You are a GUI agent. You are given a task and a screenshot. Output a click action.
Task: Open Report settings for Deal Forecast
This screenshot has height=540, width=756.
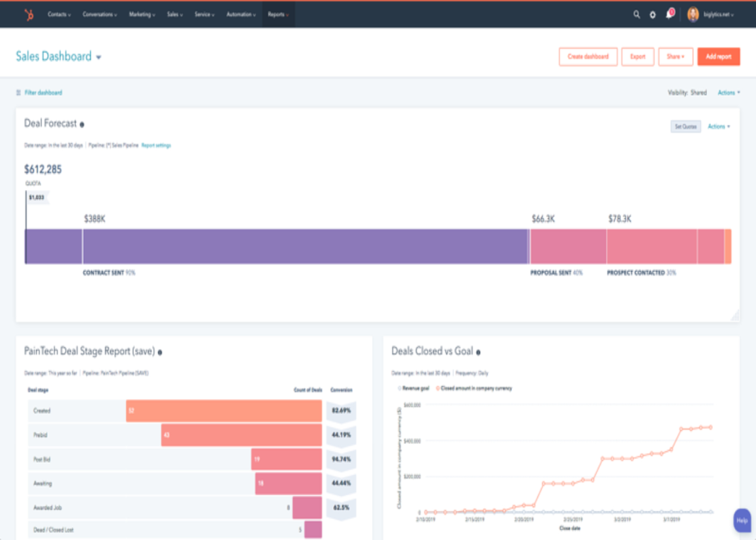[x=155, y=145]
